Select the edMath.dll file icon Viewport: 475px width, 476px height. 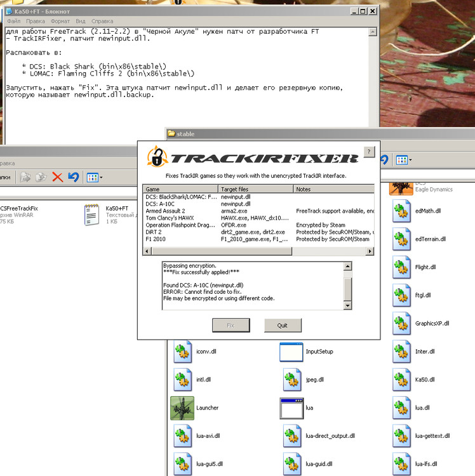[x=401, y=211]
